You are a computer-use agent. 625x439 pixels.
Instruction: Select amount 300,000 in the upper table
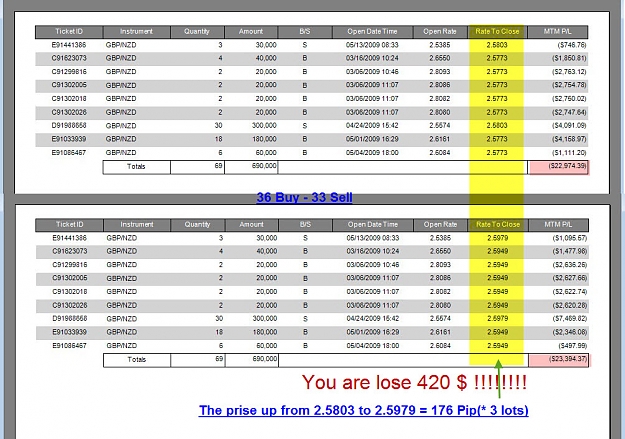pyautogui.click(x=264, y=126)
